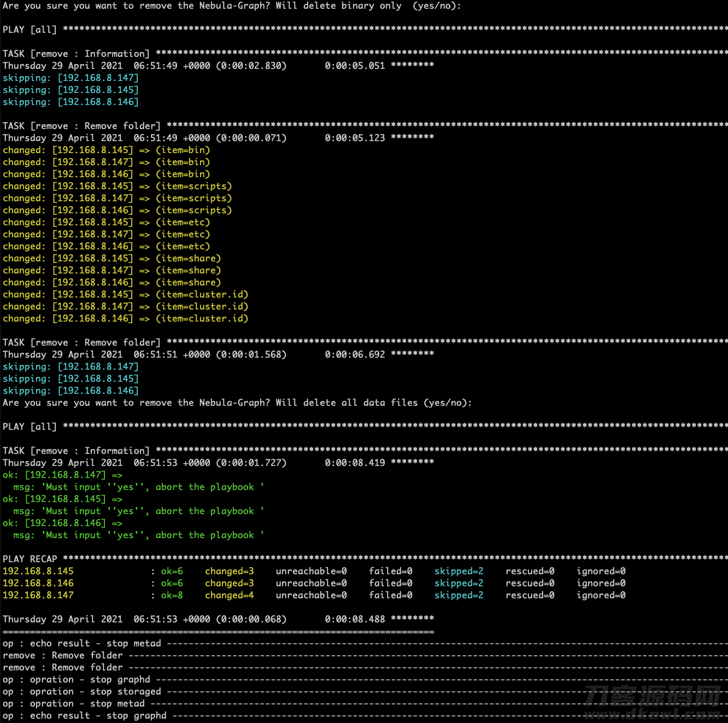Select '(item=scripts)' line for host 192.168.8.147
728x723 pixels.
(118, 199)
